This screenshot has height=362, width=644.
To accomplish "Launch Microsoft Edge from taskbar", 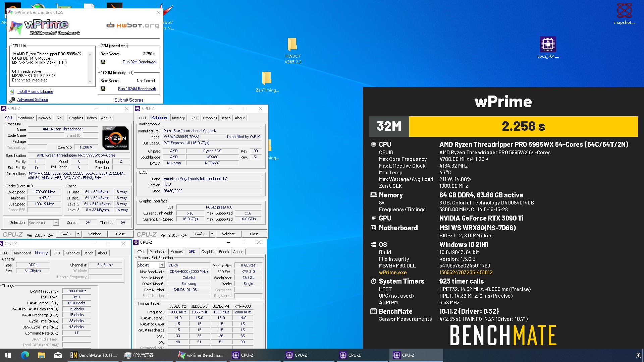I will [x=25, y=355].
